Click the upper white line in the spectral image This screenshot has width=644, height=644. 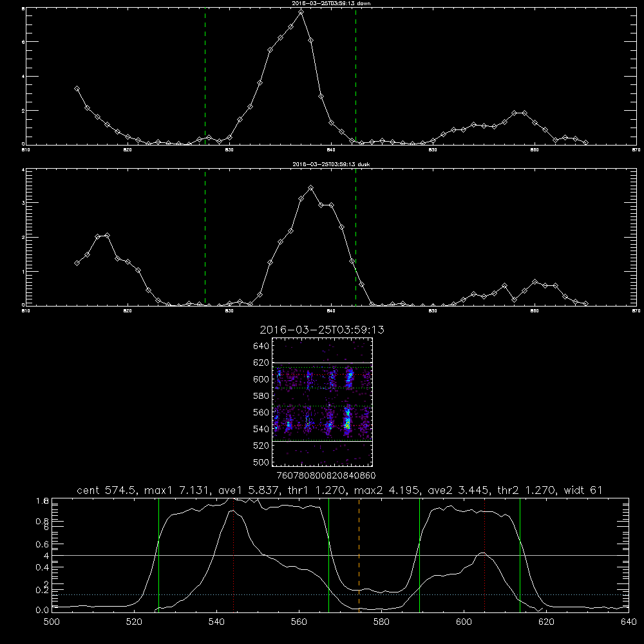pyautogui.click(x=322, y=363)
